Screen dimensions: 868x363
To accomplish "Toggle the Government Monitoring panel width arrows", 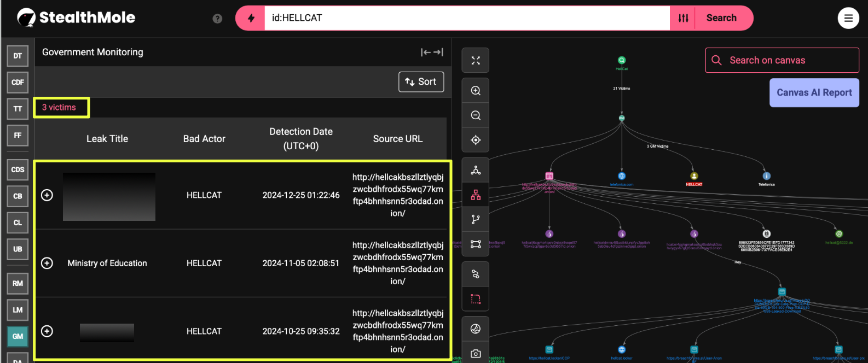I will 432,52.
